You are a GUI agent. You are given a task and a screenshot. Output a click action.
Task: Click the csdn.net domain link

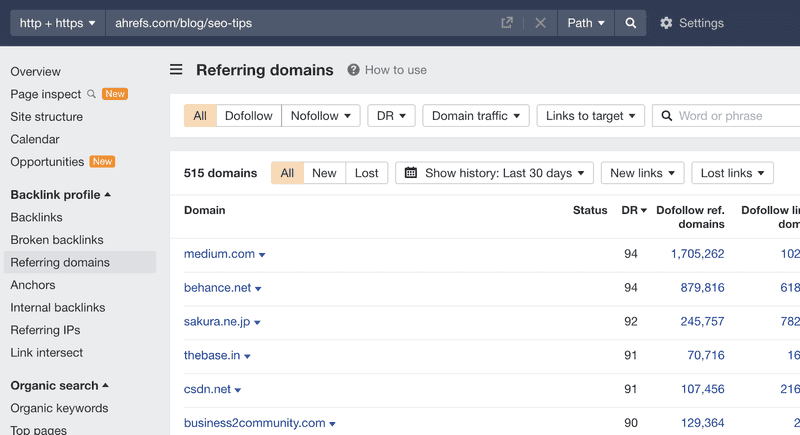tap(207, 389)
